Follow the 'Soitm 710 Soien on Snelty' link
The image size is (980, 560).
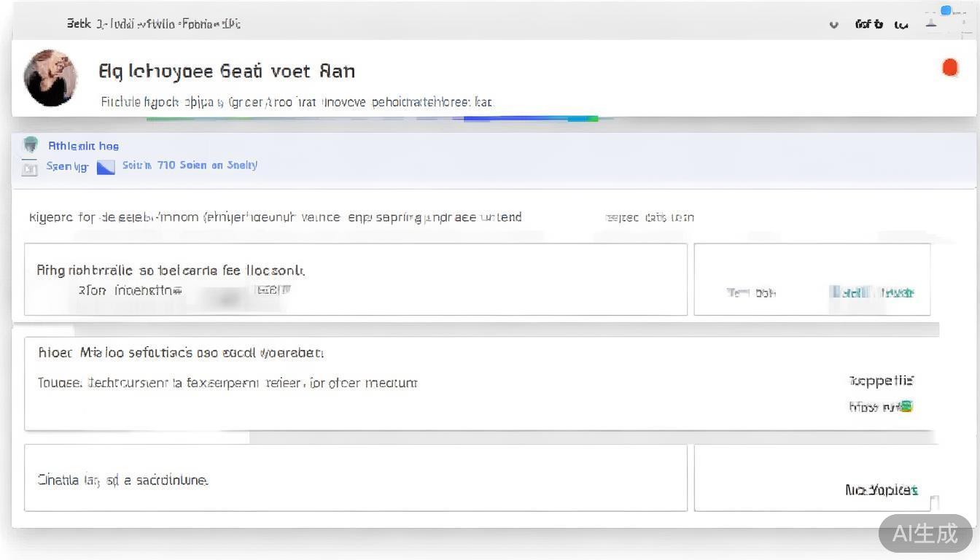(x=190, y=166)
